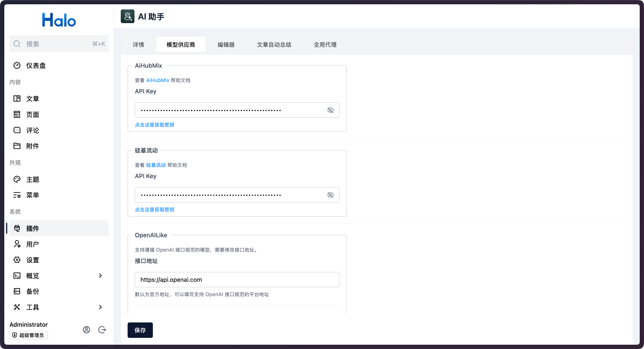Image resolution: width=644 pixels, height=349 pixels.
Task: Click the OpenAILike section heading
Action: (x=151, y=235)
